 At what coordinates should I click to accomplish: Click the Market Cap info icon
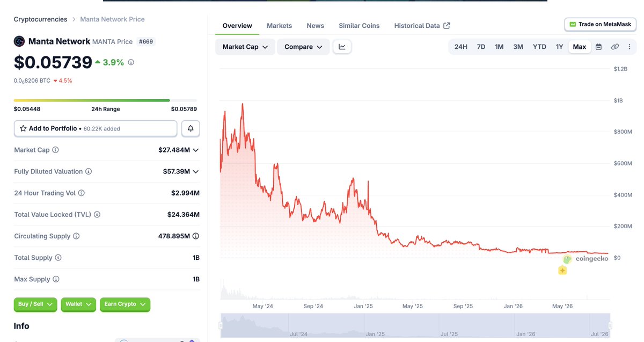click(55, 150)
